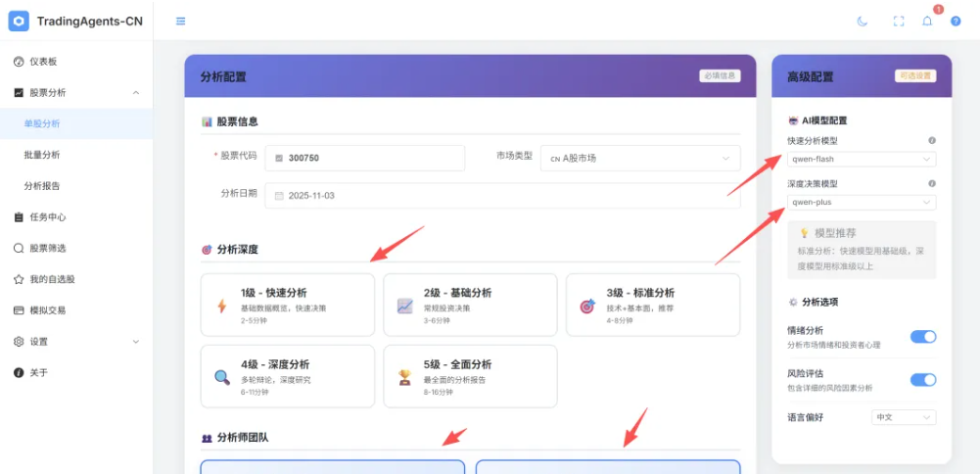Click info icon beside 深度决策模型
The image size is (980, 474).
(x=931, y=183)
